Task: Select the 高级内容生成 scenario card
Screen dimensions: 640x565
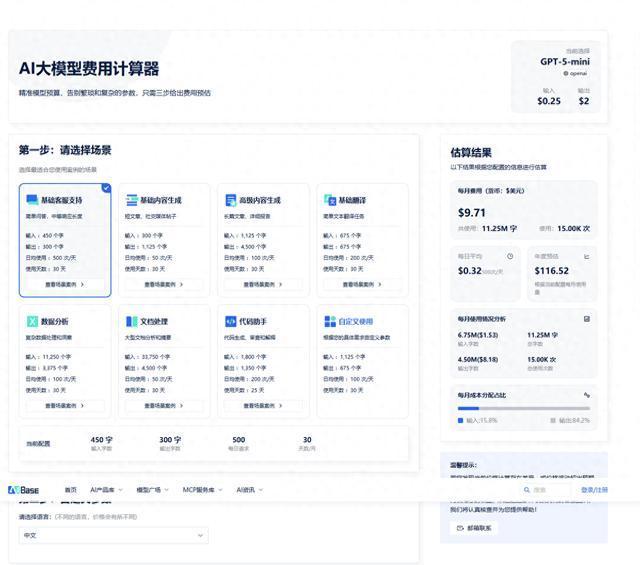Action: 263,240
